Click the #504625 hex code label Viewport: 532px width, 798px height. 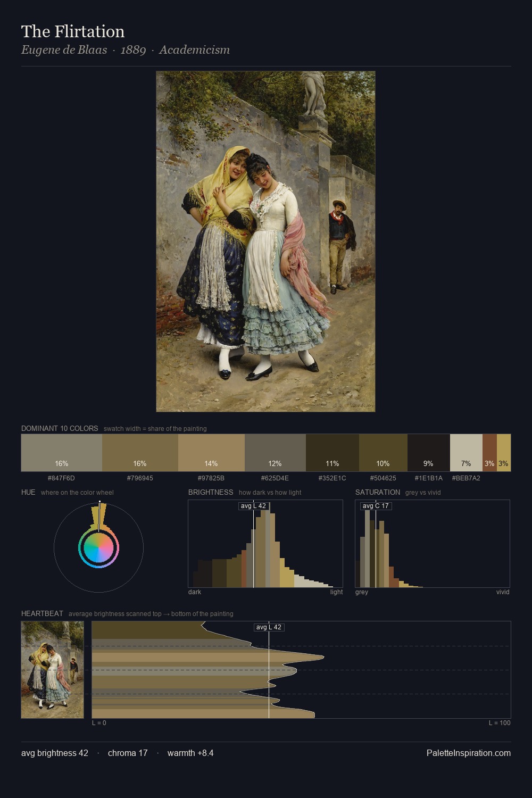coord(383,478)
